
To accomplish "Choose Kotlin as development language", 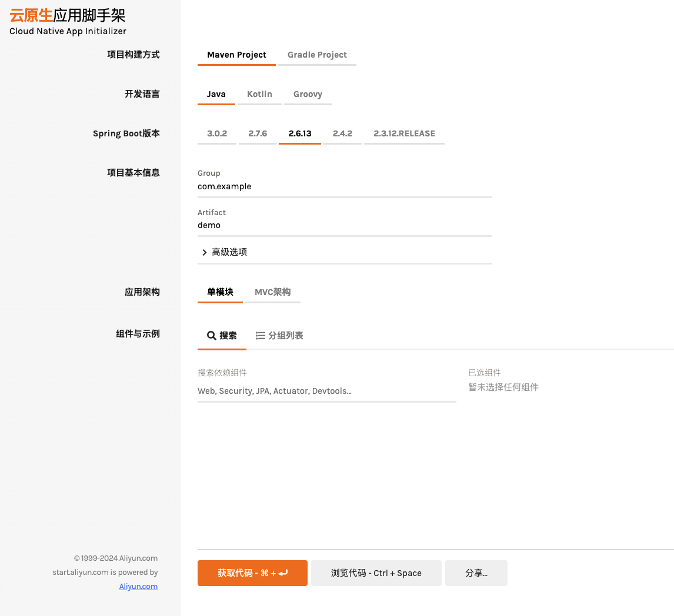I will [x=259, y=95].
